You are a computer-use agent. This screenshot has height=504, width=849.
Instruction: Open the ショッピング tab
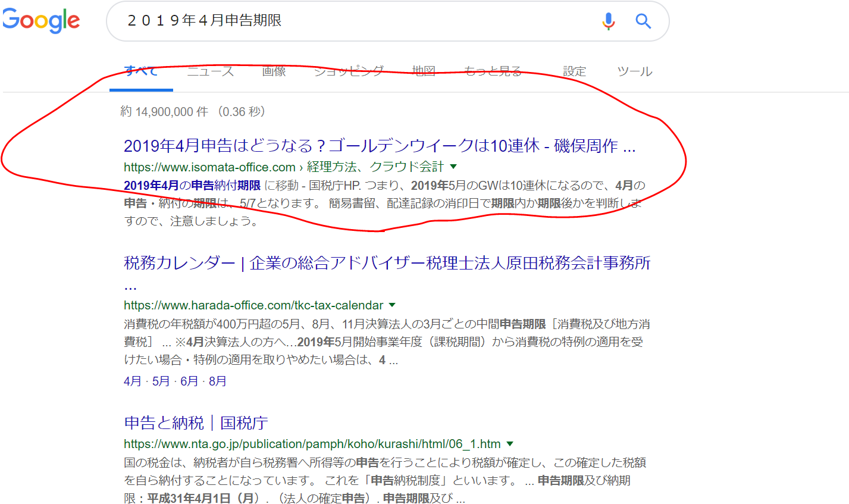[x=349, y=71]
